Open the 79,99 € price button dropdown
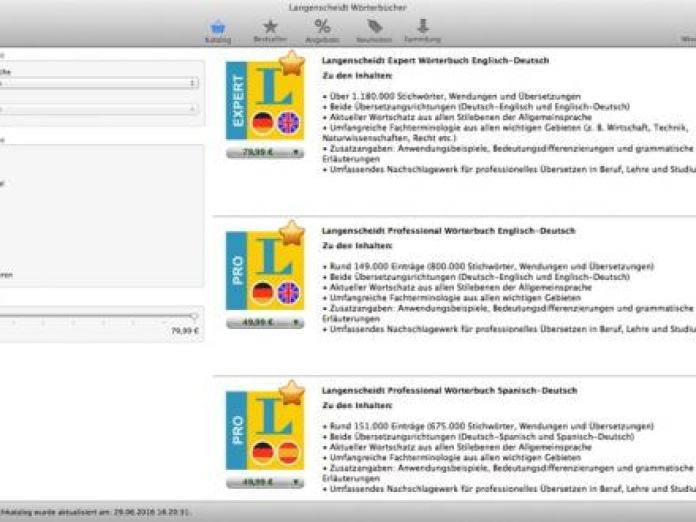 pyautogui.click(x=265, y=153)
